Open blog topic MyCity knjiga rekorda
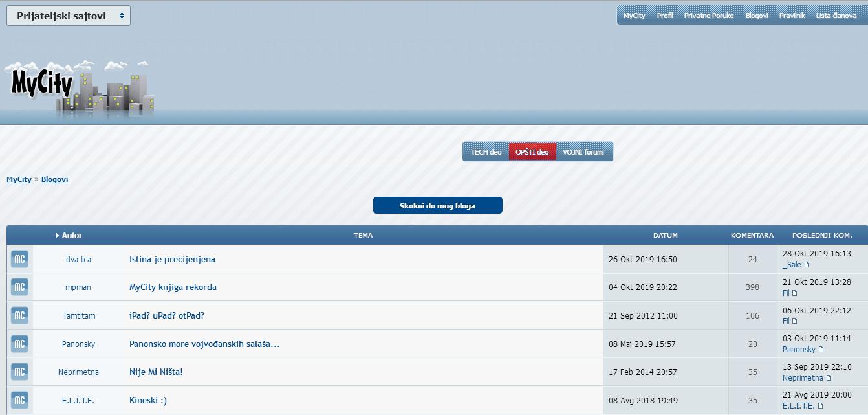This screenshot has height=415, width=868. point(173,287)
